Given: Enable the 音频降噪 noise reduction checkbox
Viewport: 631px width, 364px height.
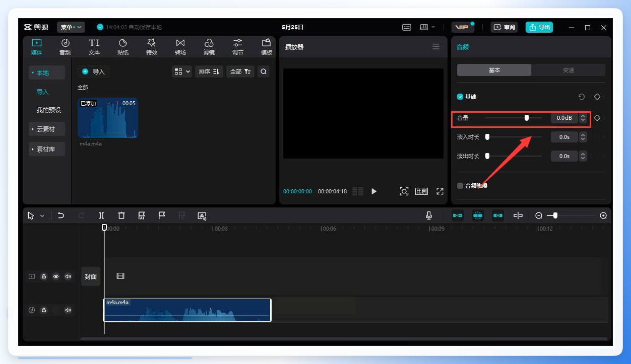Looking at the screenshot, I should (x=460, y=186).
